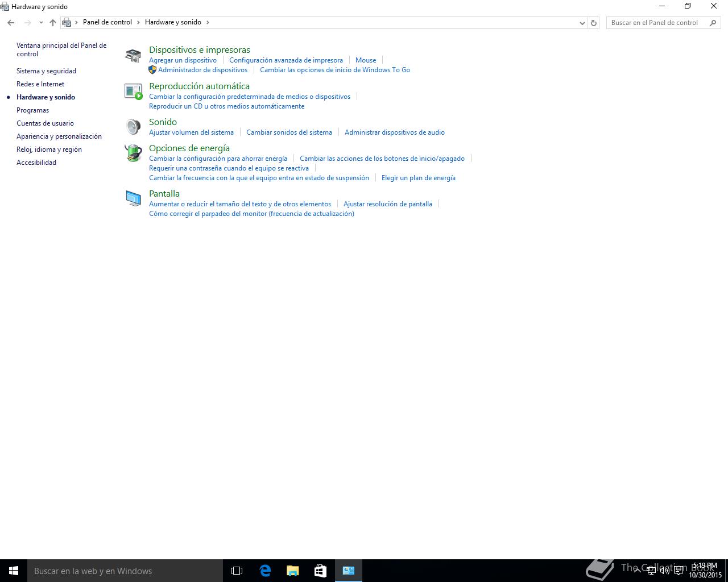Refresh the address bar view
Viewport: 728px width, 582px height.
tap(594, 23)
